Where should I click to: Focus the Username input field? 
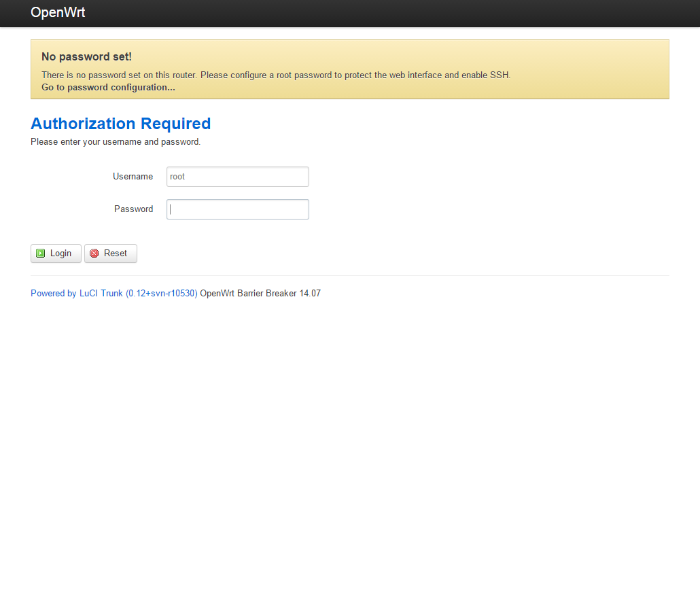click(237, 177)
